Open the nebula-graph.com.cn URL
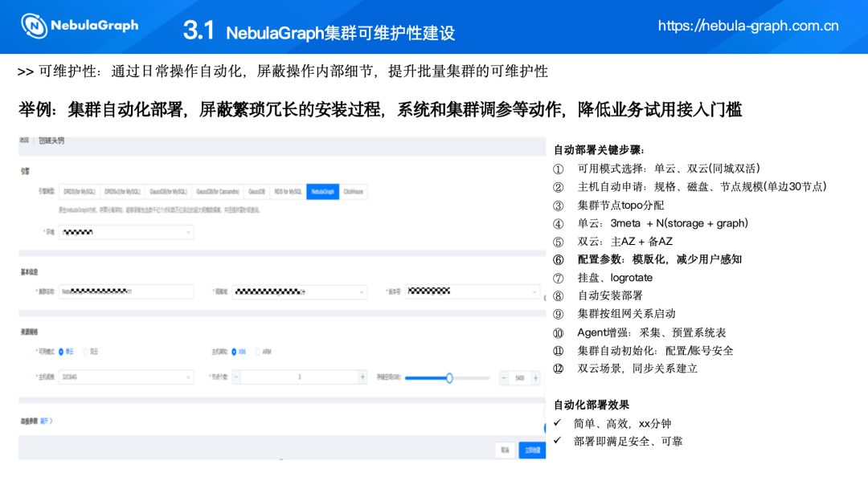Viewport: 868px width, 489px height. click(x=748, y=26)
